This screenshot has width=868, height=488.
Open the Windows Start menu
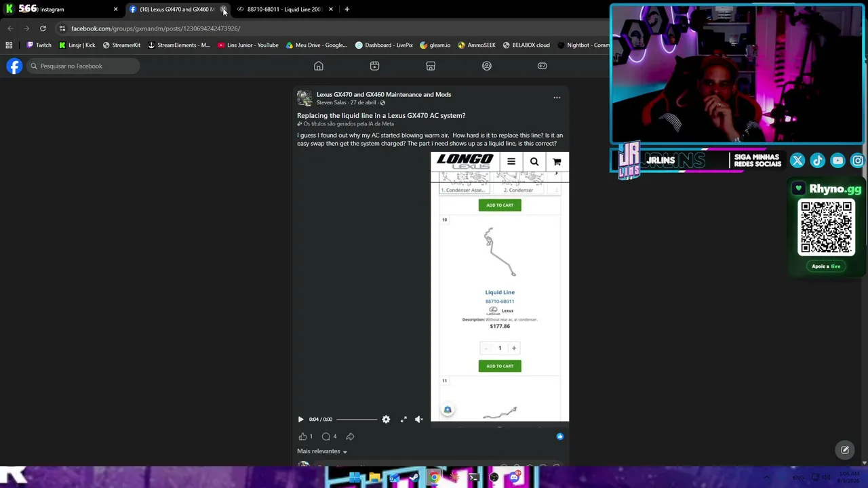pyautogui.click(x=355, y=478)
